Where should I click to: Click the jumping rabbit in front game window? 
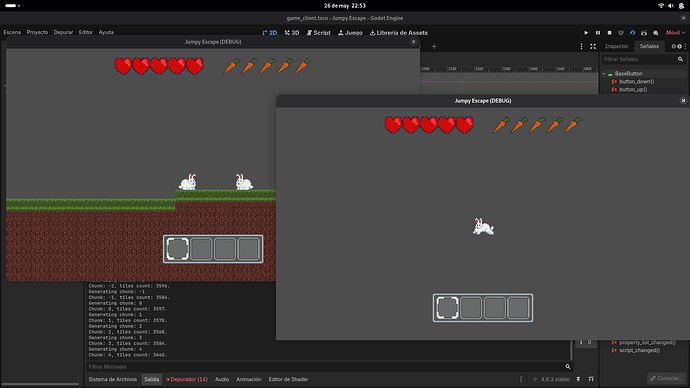point(483,227)
